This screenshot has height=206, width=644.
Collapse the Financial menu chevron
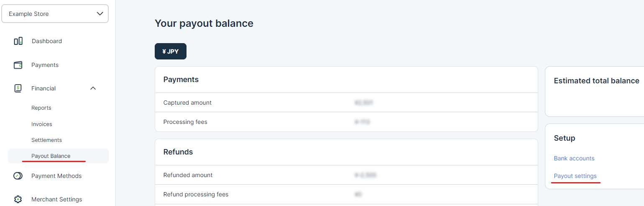click(x=93, y=88)
